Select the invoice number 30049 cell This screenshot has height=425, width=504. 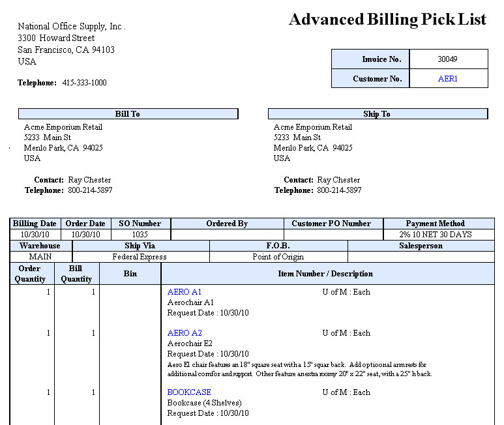tap(447, 59)
